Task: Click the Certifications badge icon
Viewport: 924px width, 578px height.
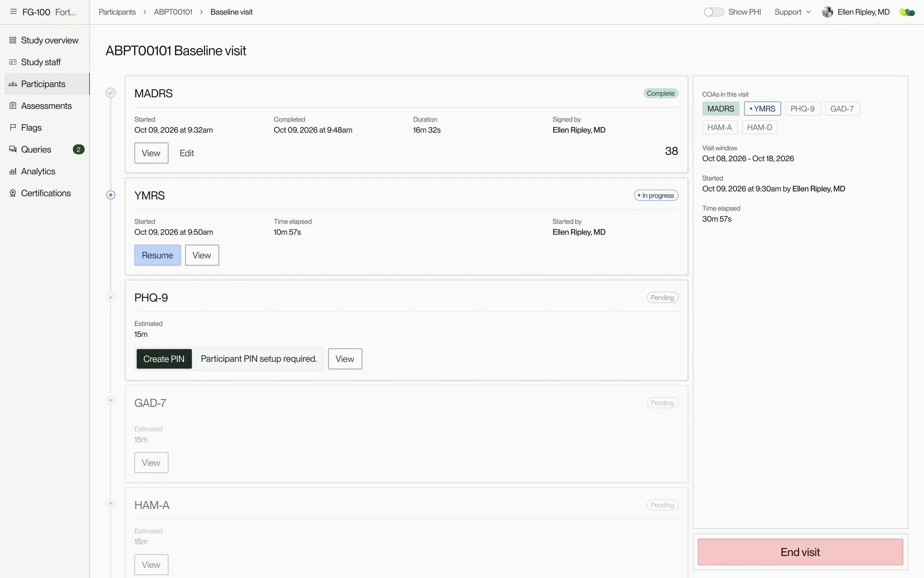Action: [13, 193]
